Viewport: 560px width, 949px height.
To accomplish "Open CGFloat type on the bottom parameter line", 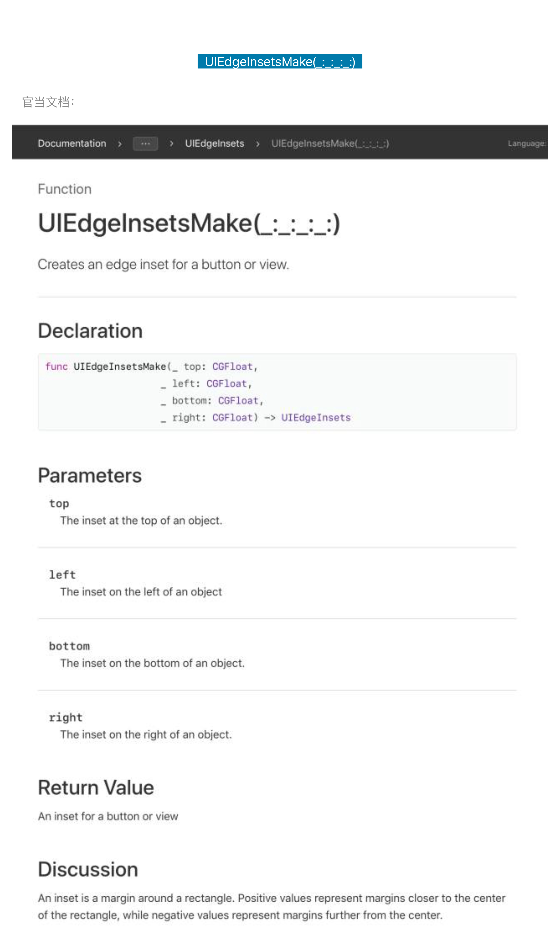I will click(x=238, y=401).
